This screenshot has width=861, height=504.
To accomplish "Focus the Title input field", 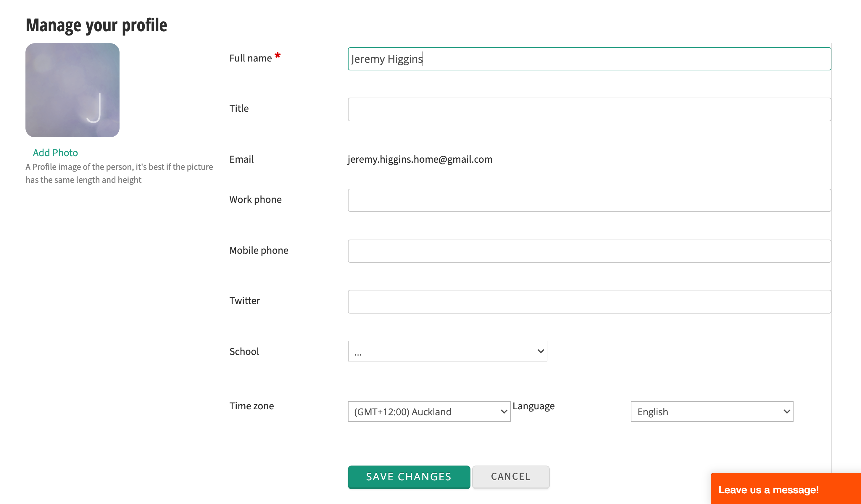I will (589, 109).
